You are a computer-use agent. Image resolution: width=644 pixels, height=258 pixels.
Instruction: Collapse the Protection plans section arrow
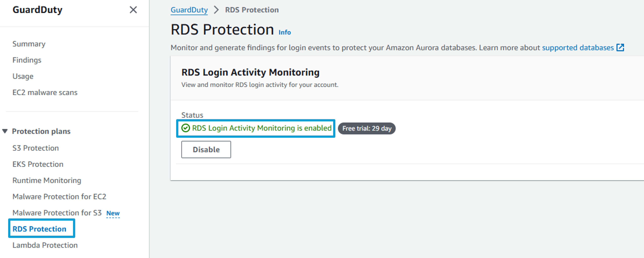tap(5, 131)
